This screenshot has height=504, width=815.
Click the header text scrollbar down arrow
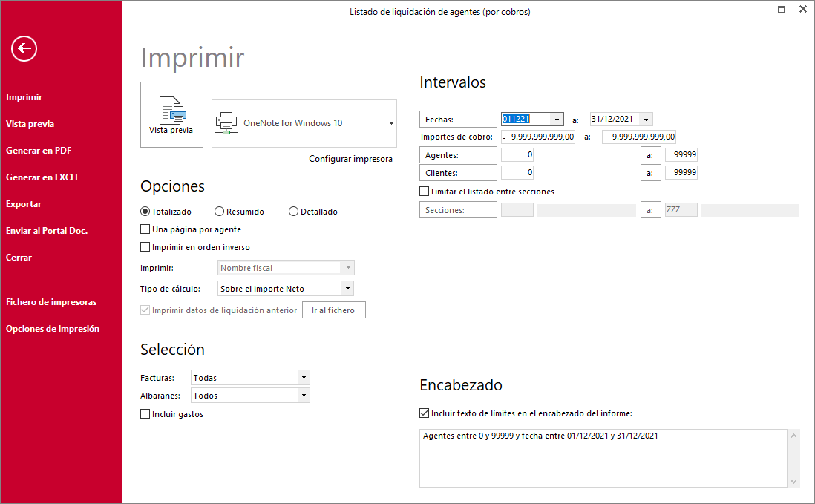(x=793, y=482)
